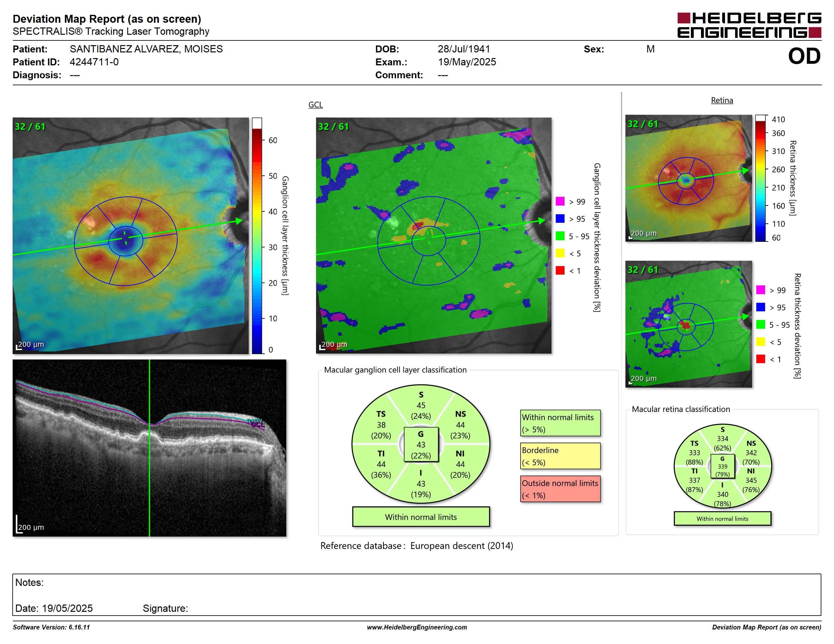The width and height of the screenshot is (834, 644).
Task: Click 'Within normal limits (> 5%)' legend box
Action: tap(560, 423)
